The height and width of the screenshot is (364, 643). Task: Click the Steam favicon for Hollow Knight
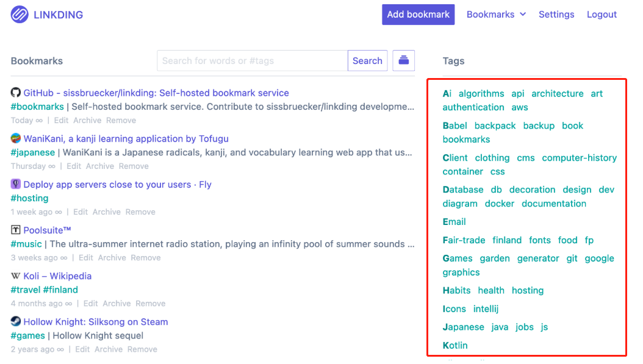click(x=16, y=321)
